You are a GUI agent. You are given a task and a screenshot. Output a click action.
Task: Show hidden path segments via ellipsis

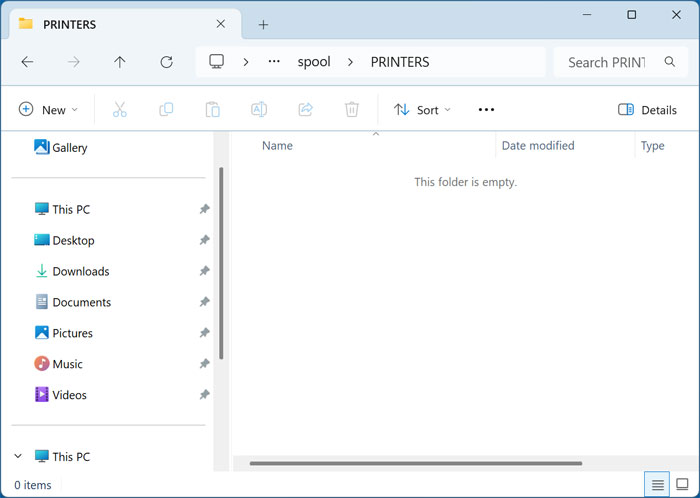pyautogui.click(x=274, y=62)
